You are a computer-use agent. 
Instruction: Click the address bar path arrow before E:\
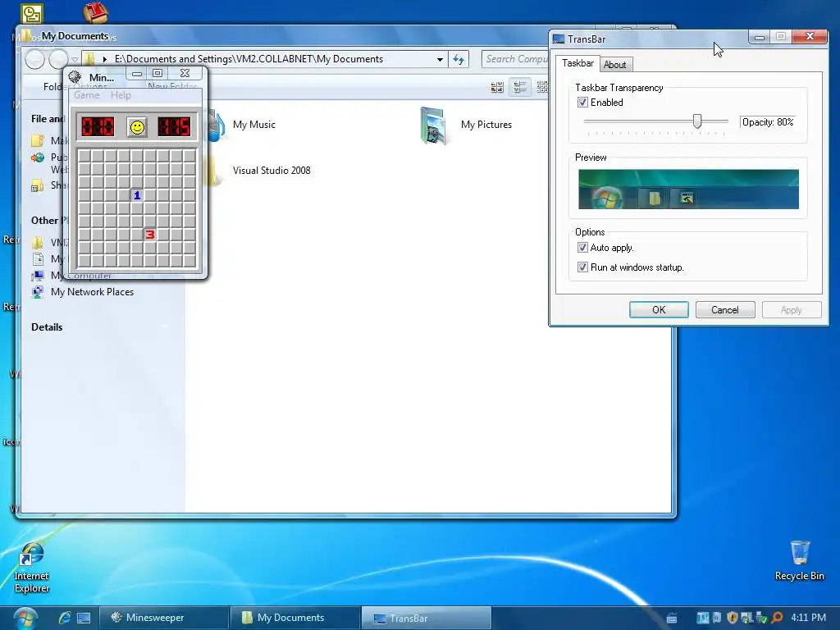point(105,59)
